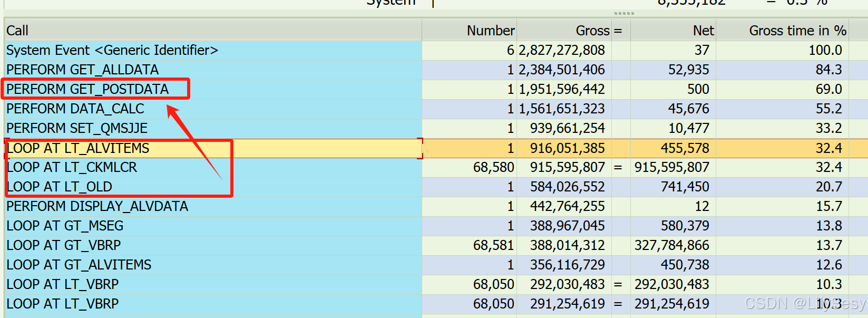
Task: Click gross value 939,661,254
Action: 568,128
